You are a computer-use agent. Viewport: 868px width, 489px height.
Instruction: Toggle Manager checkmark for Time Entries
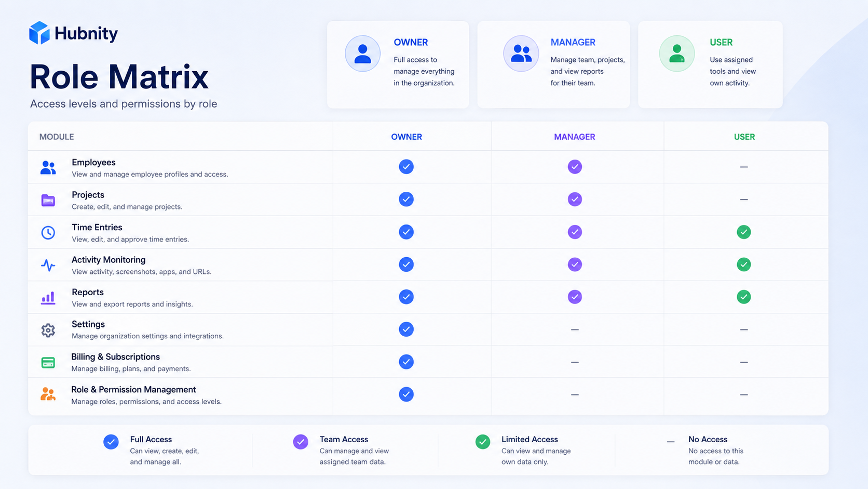pos(575,232)
